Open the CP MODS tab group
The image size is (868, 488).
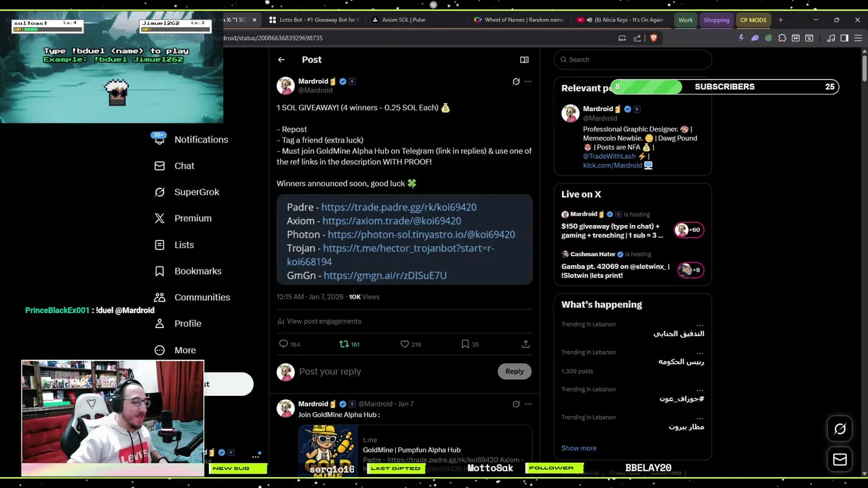[x=753, y=20]
